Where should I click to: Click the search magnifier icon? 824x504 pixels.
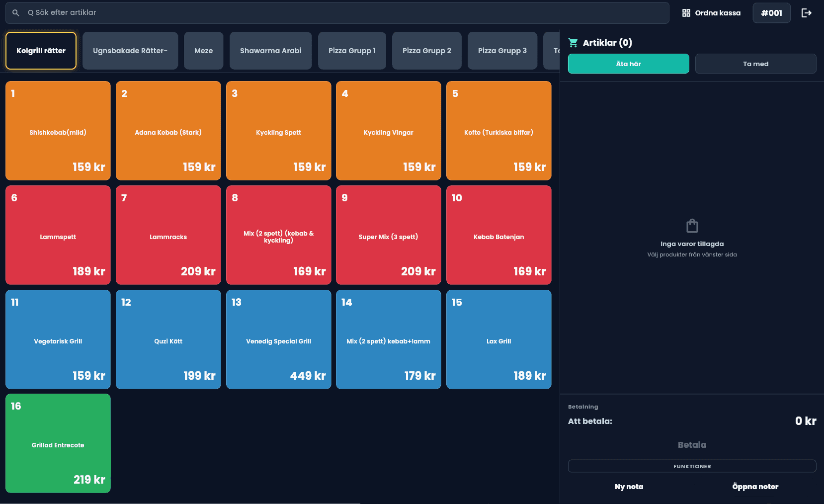pyautogui.click(x=15, y=12)
